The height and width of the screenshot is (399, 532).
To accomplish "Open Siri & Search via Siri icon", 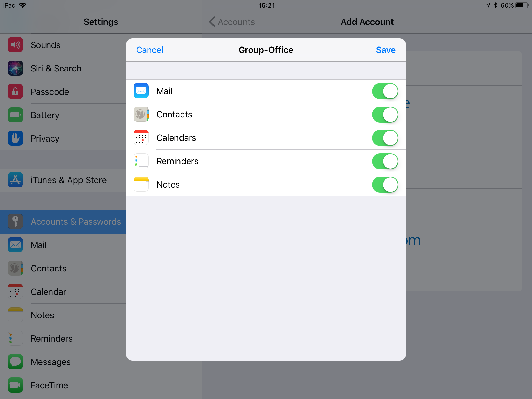I will (x=15, y=68).
